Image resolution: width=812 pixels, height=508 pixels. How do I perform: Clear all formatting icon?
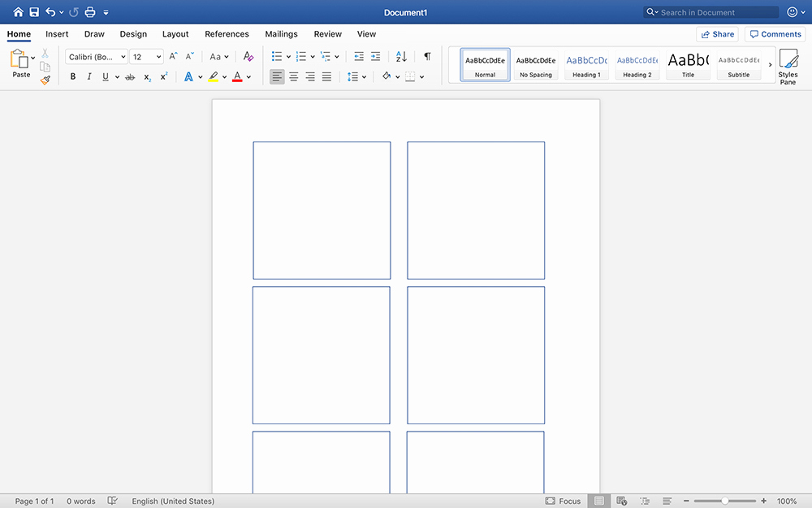click(x=248, y=56)
